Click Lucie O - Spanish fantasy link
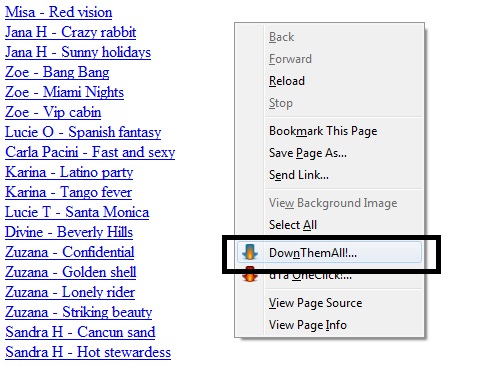Screen dimensions: 489x366 83,132
